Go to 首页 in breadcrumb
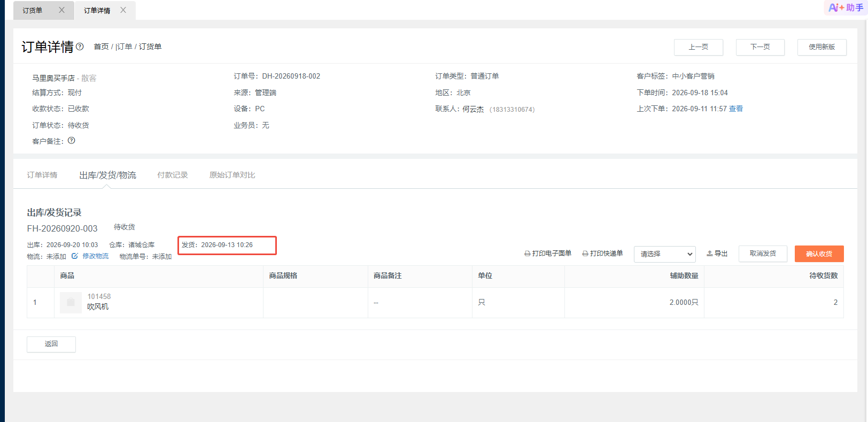The width and height of the screenshot is (868, 422). [101, 47]
